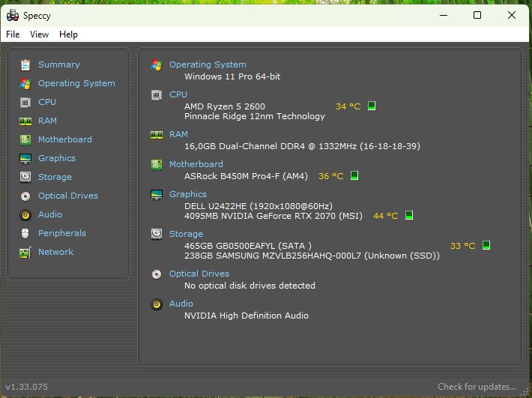This screenshot has width=532, height=398.
Task: Click the v1.33.075 version label
Action: click(27, 387)
